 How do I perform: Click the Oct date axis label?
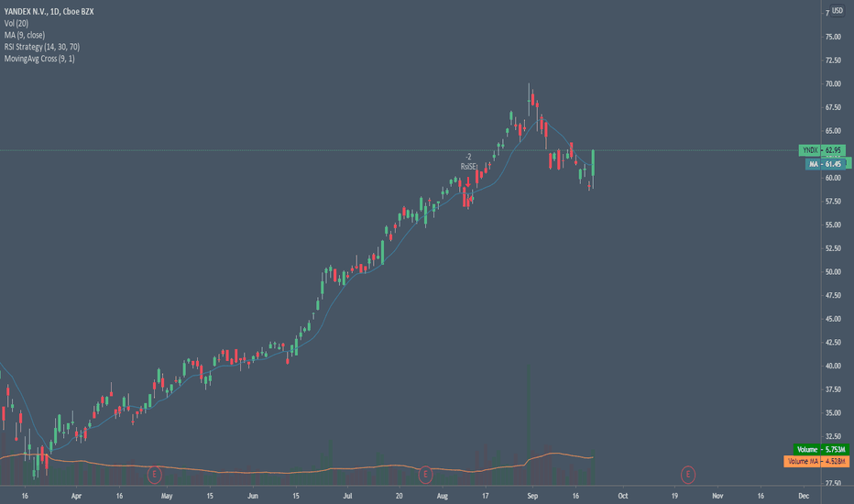[622, 496]
